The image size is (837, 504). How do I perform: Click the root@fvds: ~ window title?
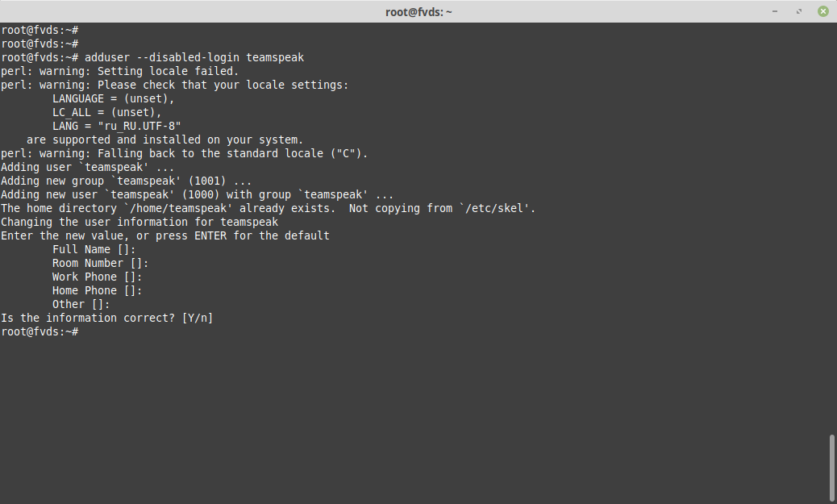(x=418, y=12)
